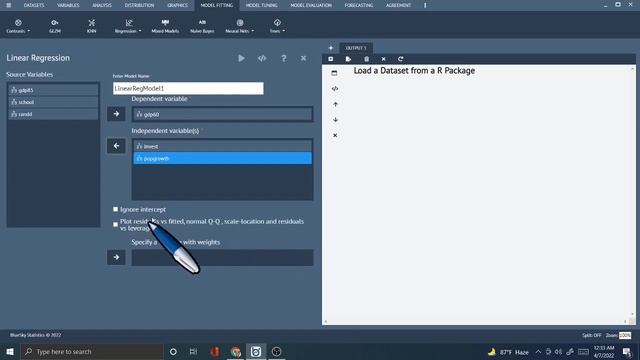Show code for the output item
This screenshot has width=640, height=360.
coord(335,89)
